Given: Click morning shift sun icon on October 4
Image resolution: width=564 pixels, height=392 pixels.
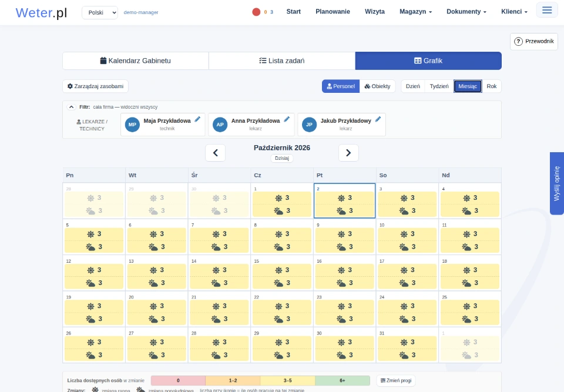Looking at the screenshot, I should (x=466, y=198).
